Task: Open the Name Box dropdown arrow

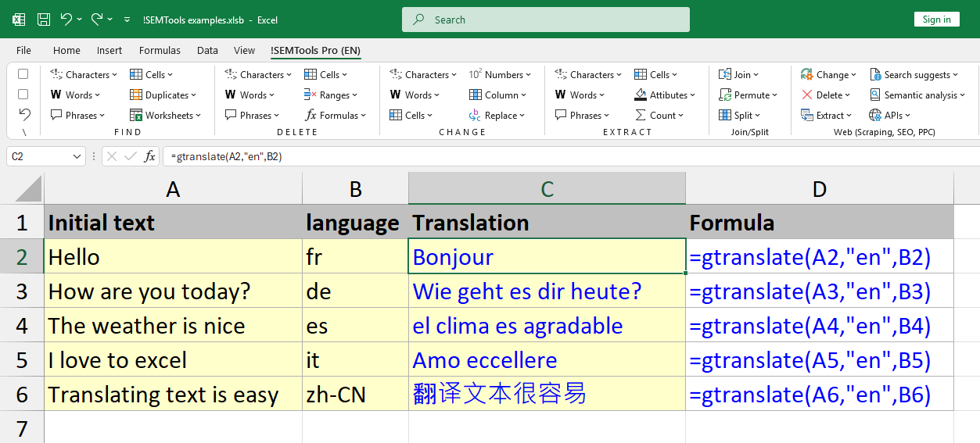Action: (x=77, y=156)
